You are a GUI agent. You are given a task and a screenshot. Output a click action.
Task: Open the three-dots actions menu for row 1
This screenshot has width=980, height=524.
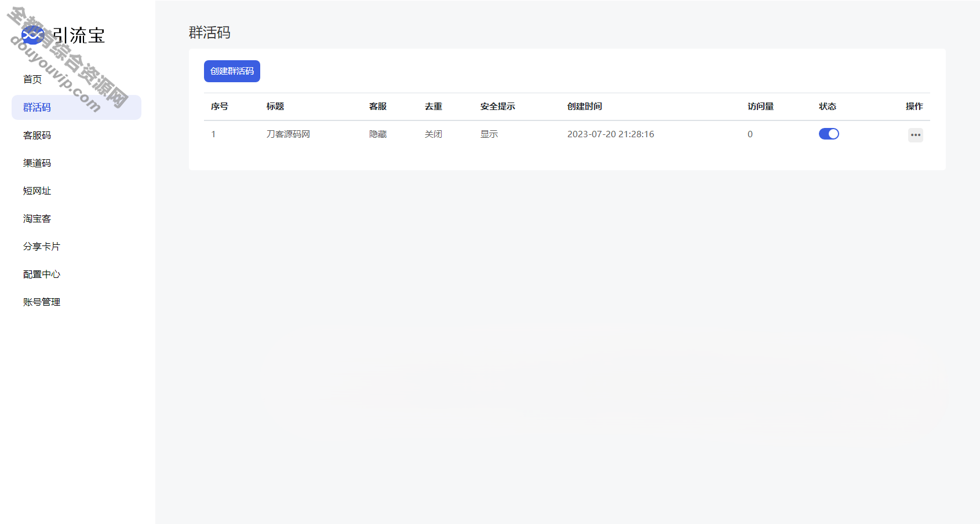[x=916, y=135]
